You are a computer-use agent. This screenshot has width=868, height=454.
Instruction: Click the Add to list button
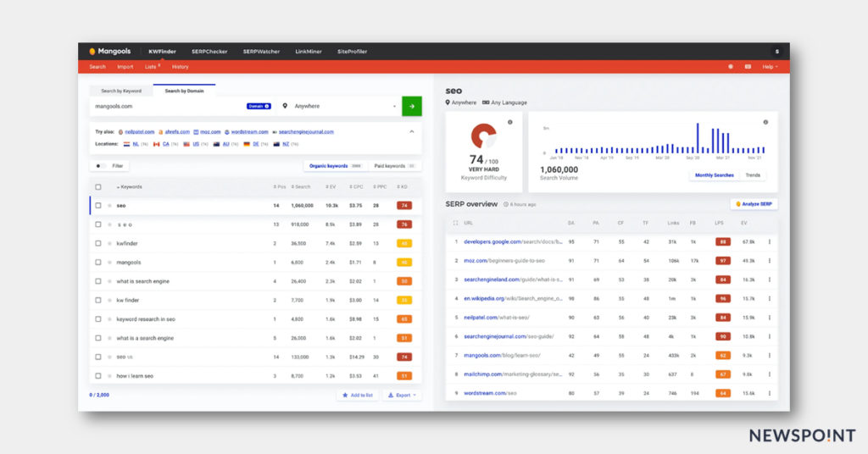tap(358, 396)
